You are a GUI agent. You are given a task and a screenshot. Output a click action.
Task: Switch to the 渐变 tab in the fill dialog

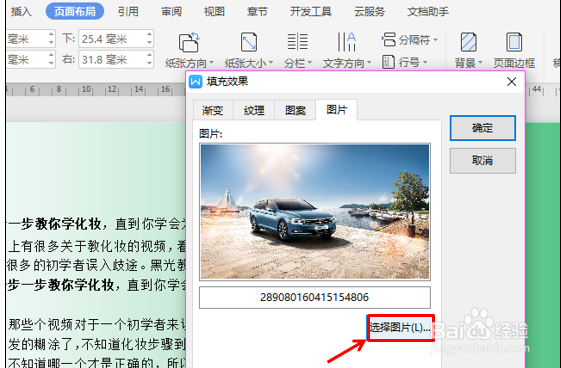point(213,110)
